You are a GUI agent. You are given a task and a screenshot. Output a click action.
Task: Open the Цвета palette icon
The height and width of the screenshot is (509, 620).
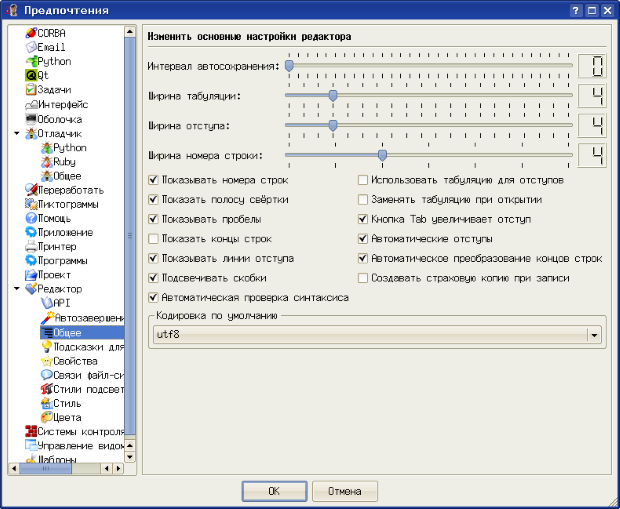(x=47, y=418)
